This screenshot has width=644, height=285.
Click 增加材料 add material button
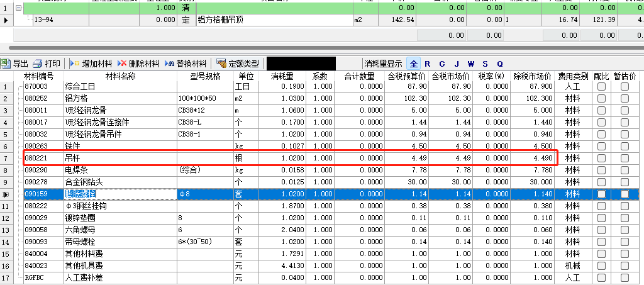[x=92, y=64]
